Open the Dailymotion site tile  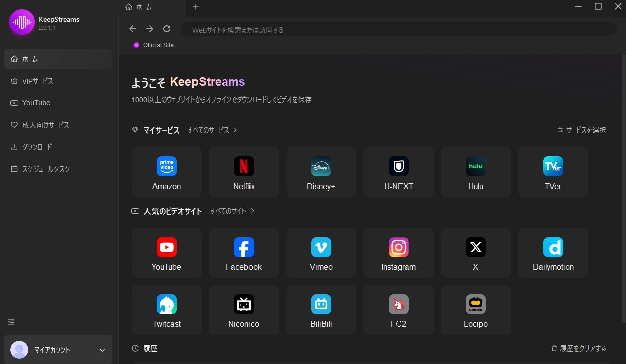pyautogui.click(x=553, y=252)
